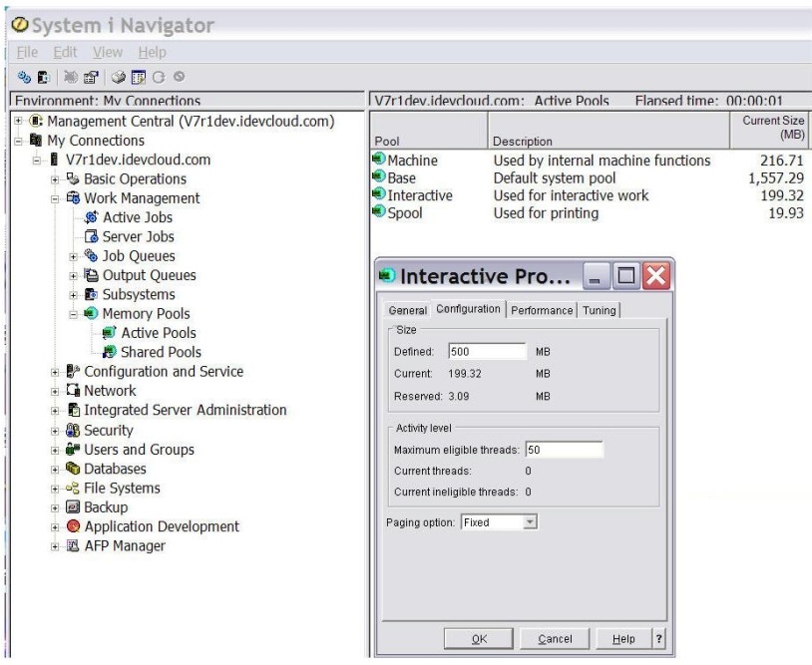
Task: Expand Management Central node
Action: click(18, 121)
